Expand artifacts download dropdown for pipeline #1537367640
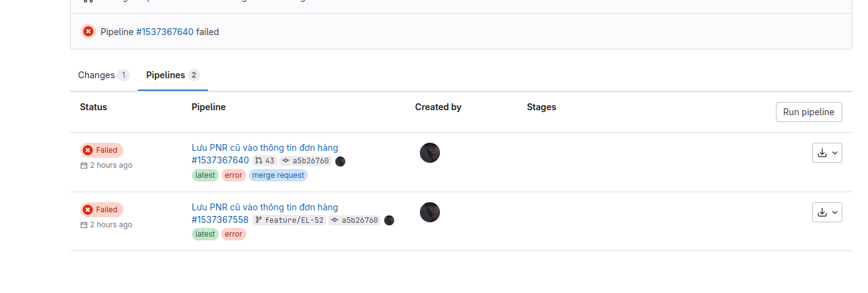This screenshot has height=293, width=868. [x=827, y=153]
